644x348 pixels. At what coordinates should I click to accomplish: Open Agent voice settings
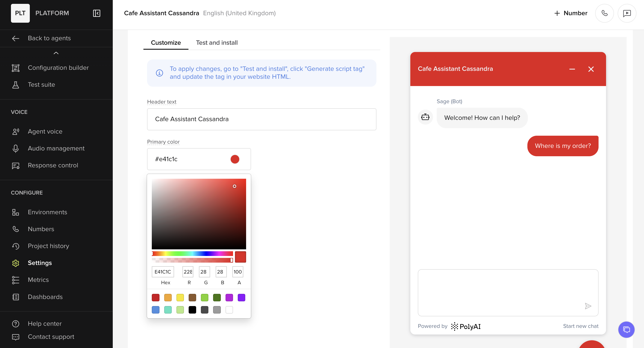(x=45, y=131)
